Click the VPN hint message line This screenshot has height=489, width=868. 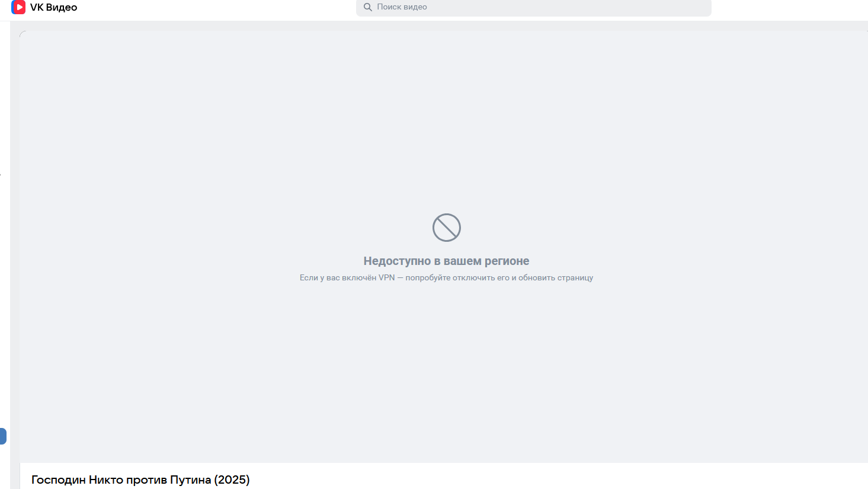(x=446, y=277)
